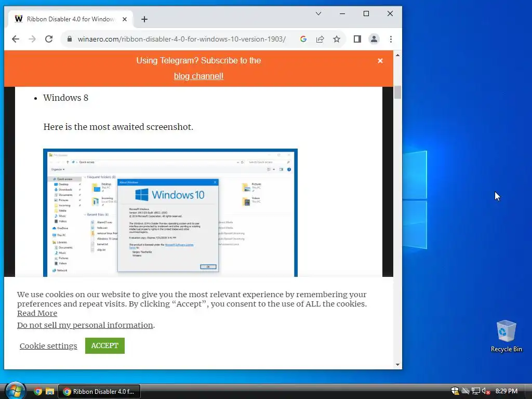Image resolution: width=532 pixels, height=399 pixels.
Task: Click the scrollbar up arrow
Action: (397, 55)
